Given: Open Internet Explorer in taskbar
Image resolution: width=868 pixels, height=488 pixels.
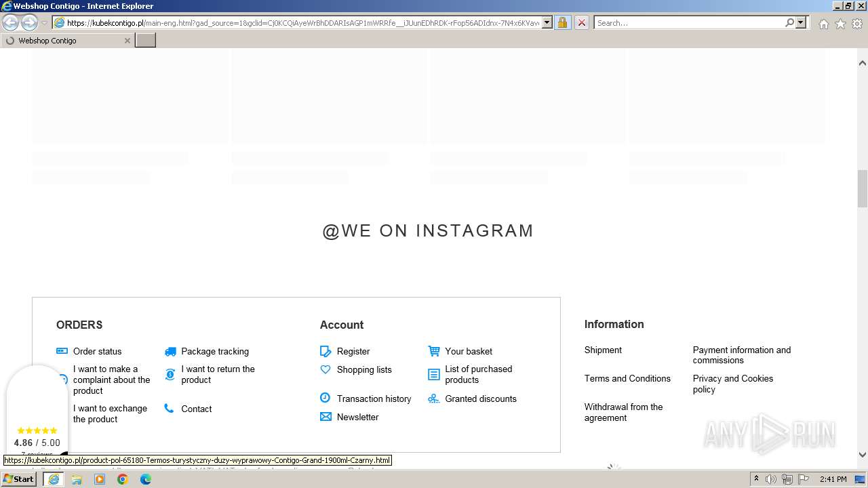Looking at the screenshot, I should tap(54, 479).
